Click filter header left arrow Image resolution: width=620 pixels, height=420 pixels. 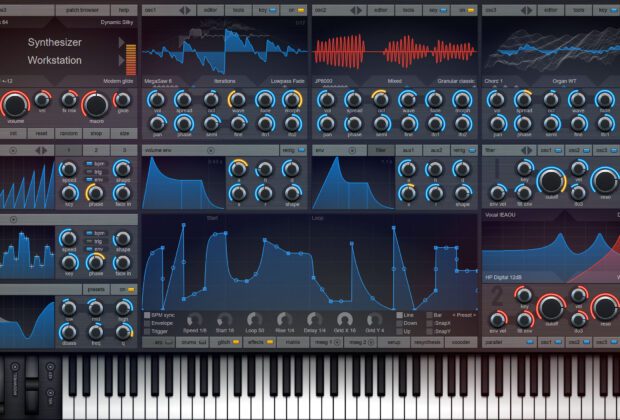point(524,150)
